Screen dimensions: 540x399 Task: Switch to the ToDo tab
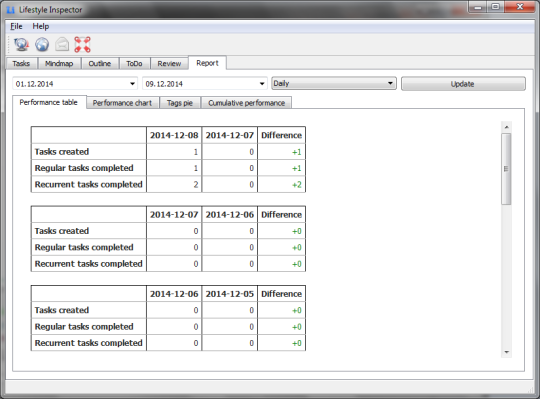tap(134, 64)
